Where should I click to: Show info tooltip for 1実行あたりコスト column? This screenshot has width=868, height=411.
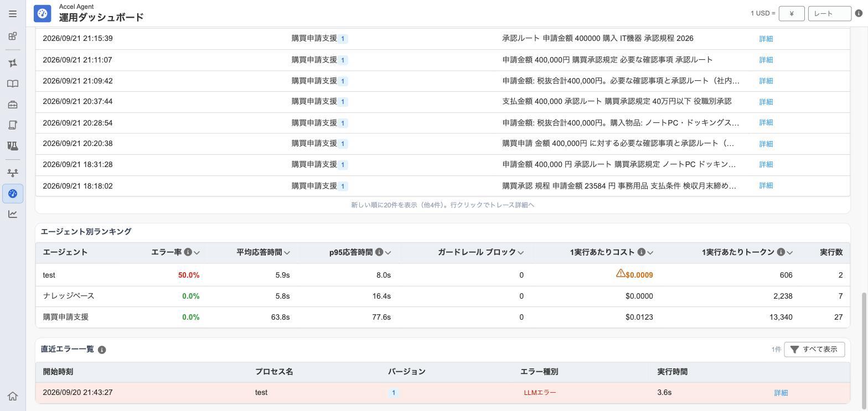[641, 252]
